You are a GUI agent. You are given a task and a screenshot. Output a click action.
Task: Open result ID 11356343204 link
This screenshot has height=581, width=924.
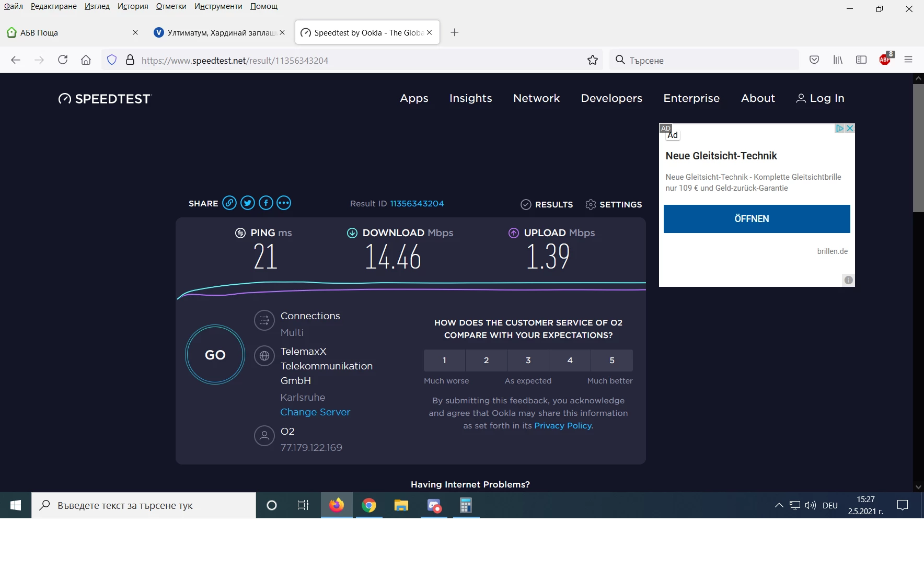[417, 203]
